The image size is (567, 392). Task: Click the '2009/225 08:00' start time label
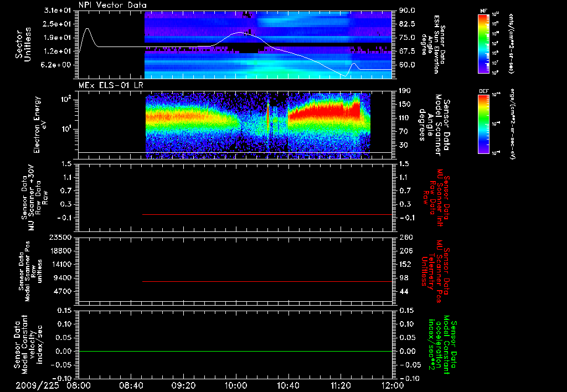coord(54,385)
